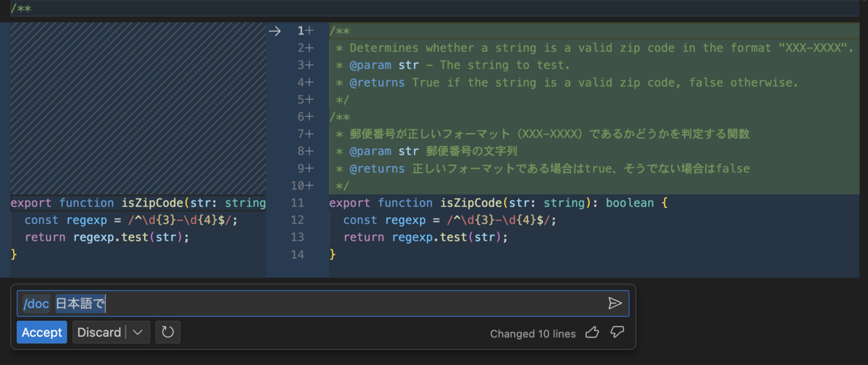Click line number 11 in gutter
The width and height of the screenshot is (868, 365).
299,203
